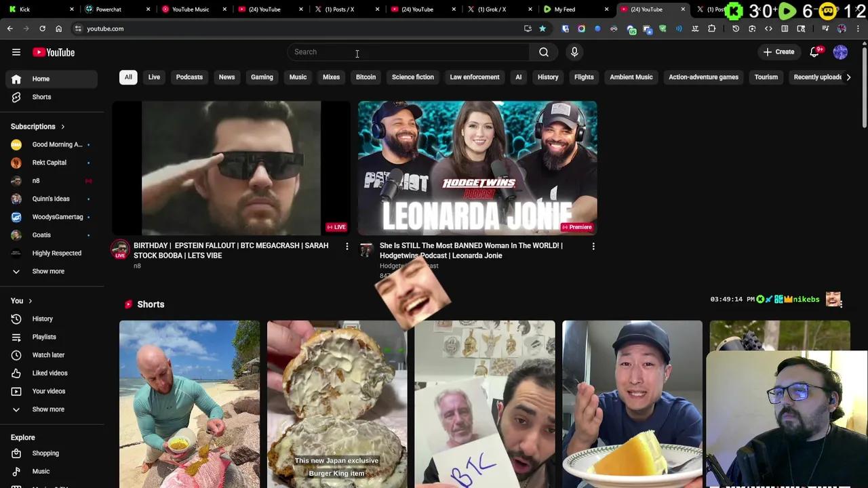Open Shorts in the sidebar

(x=52, y=97)
